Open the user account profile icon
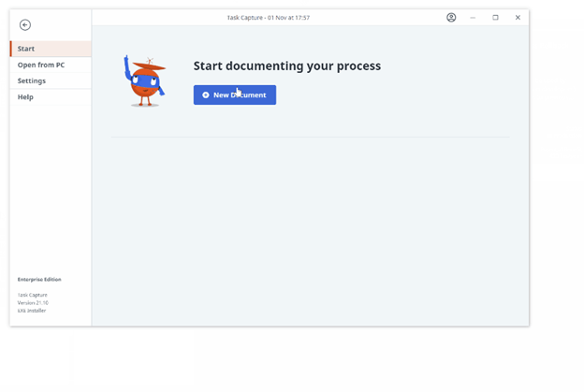Image resolution: width=584 pixels, height=392 pixels. [451, 18]
